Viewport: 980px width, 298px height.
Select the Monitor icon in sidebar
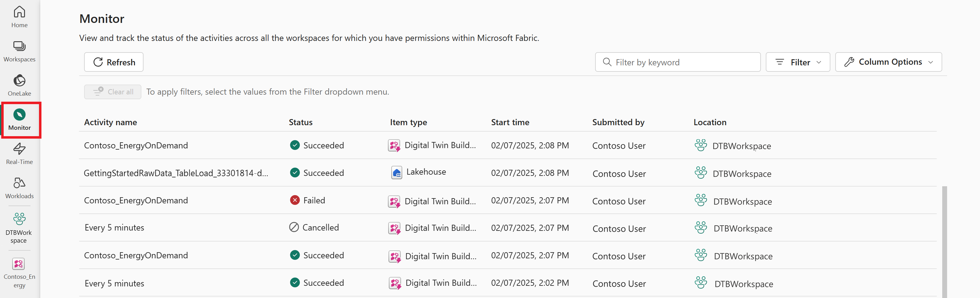[x=20, y=119]
